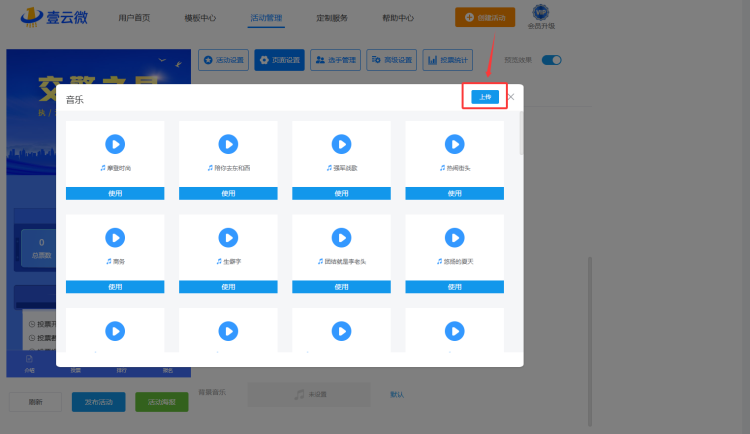Go to 模板中心 in top navigation
Image resolution: width=750 pixels, height=434 pixels.
point(201,18)
